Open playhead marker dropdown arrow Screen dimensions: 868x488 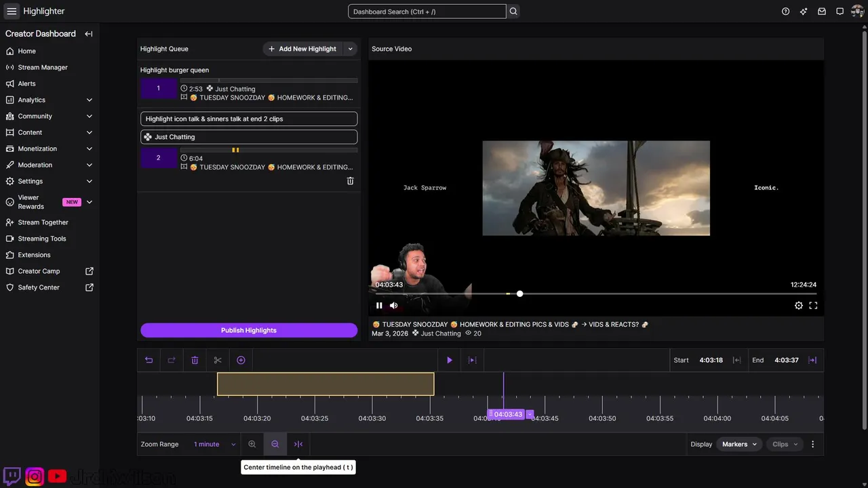click(x=530, y=414)
